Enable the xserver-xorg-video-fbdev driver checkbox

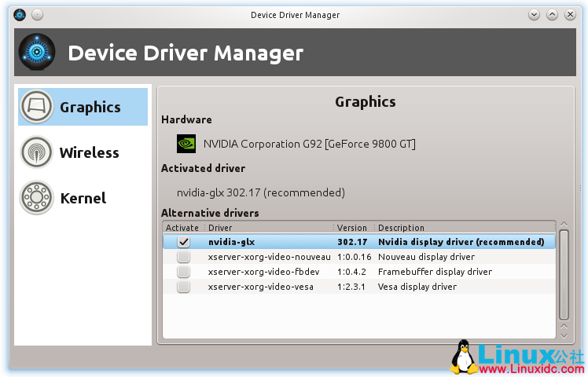tap(183, 272)
